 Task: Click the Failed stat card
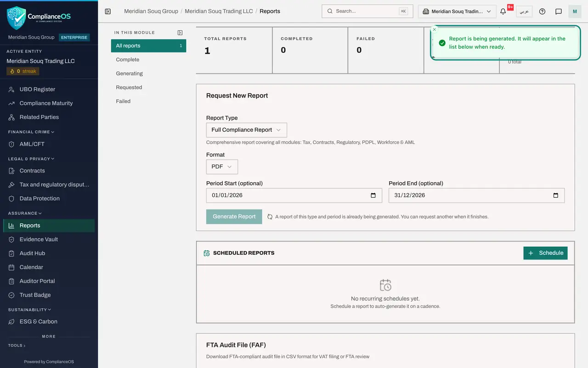[x=386, y=50]
